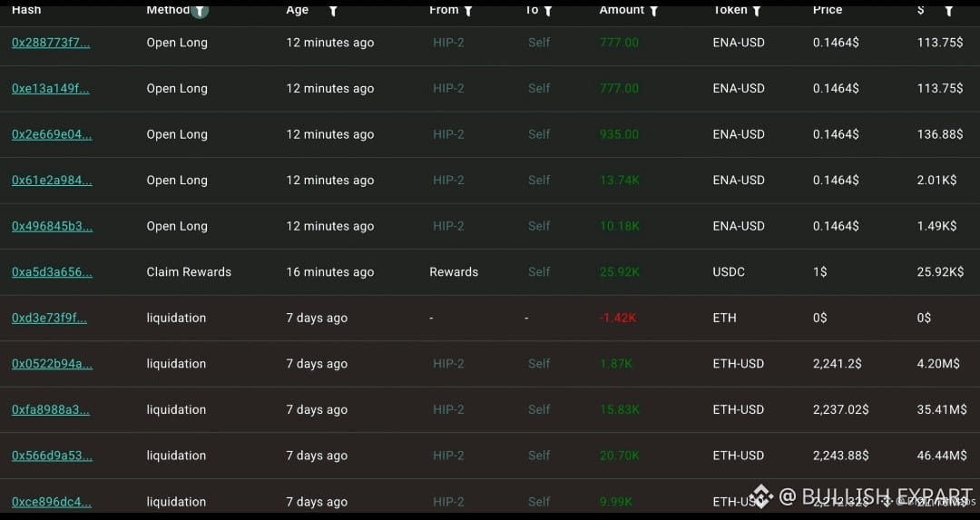
Task: Open the To column filter icon
Action: point(547,11)
